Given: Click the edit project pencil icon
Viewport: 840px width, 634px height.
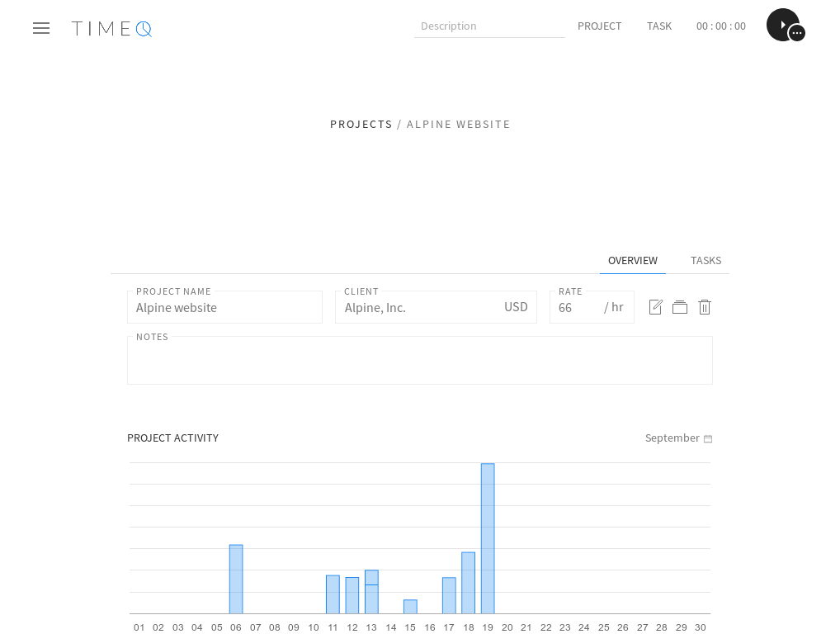Looking at the screenshot, I should 656,307.
